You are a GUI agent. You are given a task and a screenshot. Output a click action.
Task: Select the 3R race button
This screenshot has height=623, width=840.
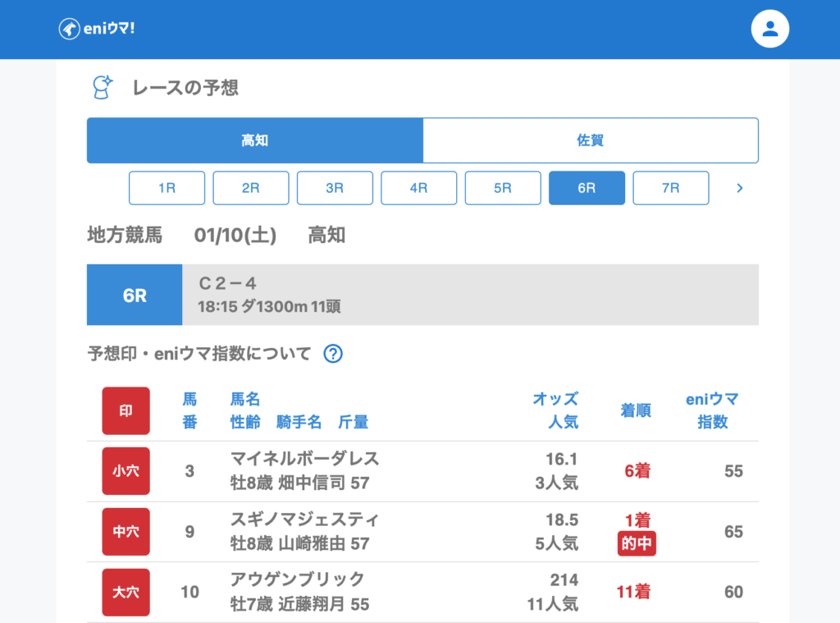(335, 188)
